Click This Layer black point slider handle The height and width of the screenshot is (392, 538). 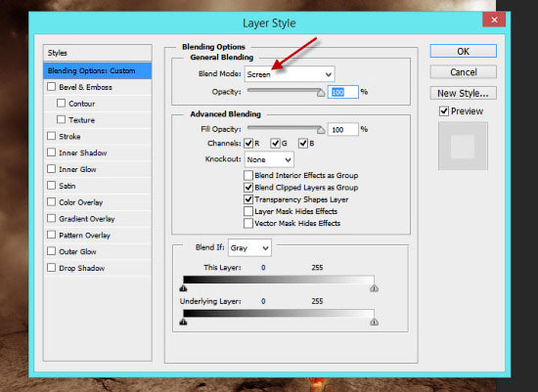click(x=183, y=288)
